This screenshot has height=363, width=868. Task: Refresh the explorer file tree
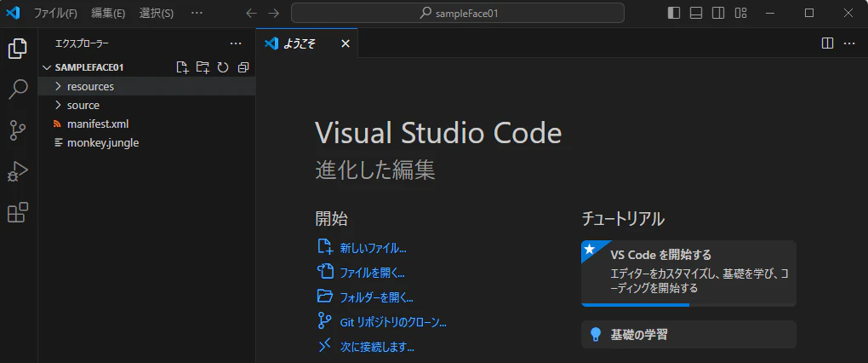(x=223, y=67)
